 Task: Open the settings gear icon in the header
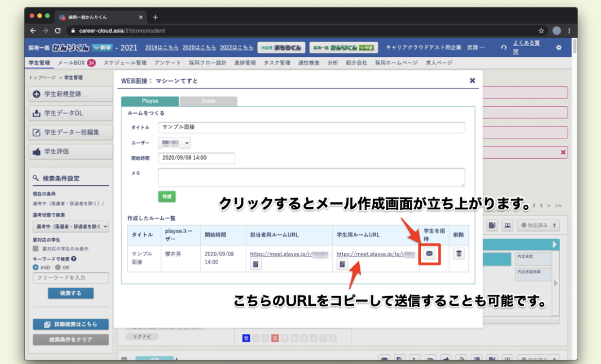point(558,48)
